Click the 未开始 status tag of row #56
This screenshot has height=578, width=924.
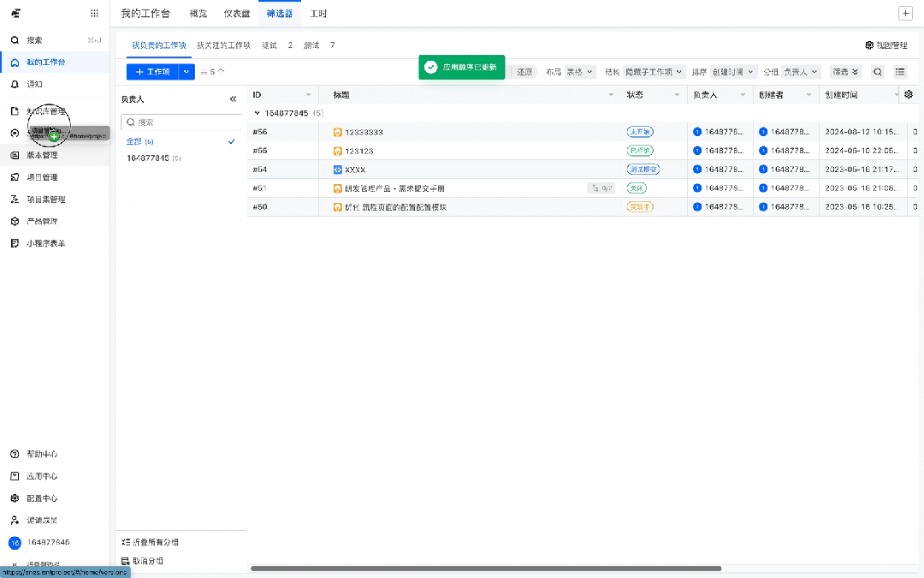(640, 132)
